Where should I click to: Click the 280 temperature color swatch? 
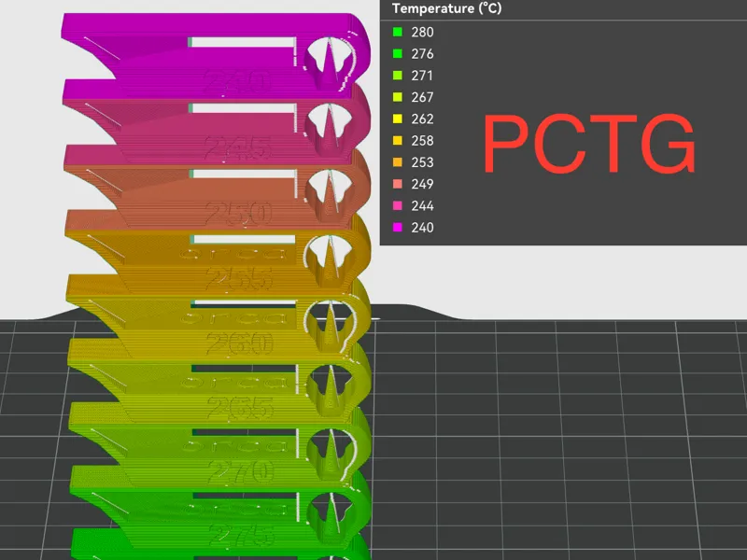(x=398, y=32)
